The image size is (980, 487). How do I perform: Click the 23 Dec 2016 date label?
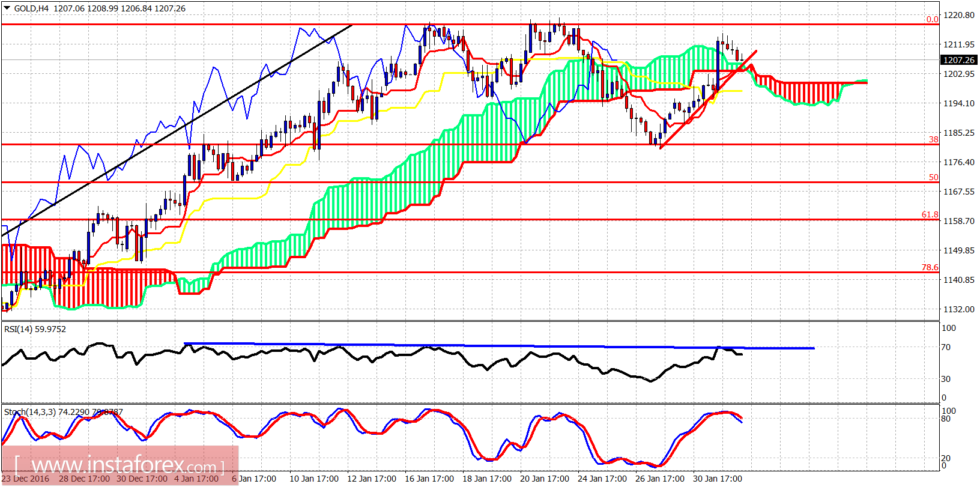click(x=26, y=479)
